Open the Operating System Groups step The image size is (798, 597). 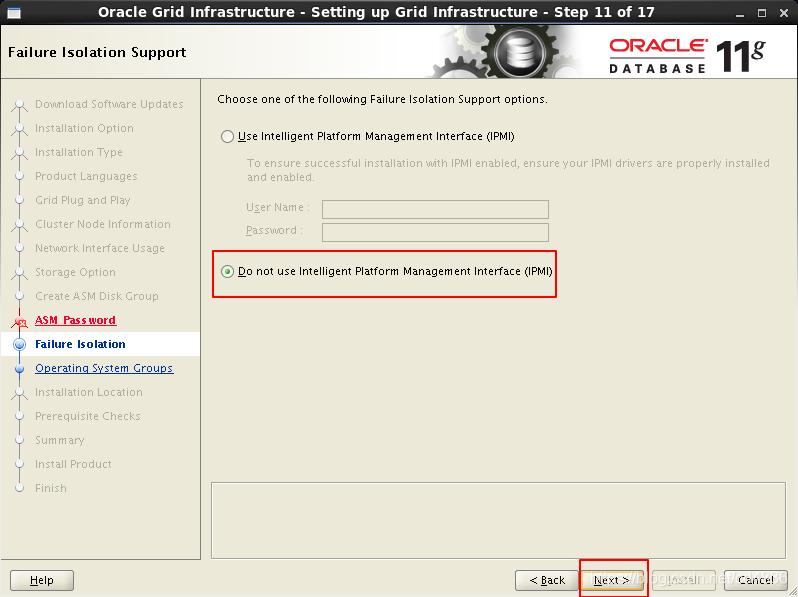(104, 368)
